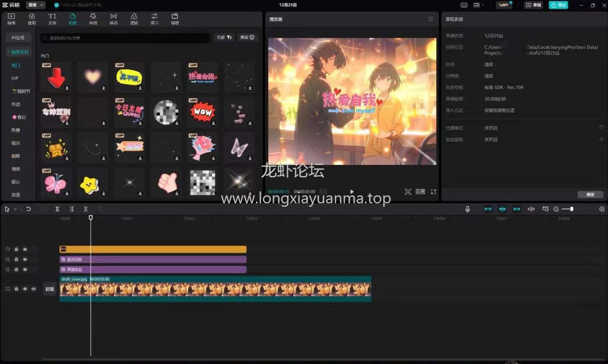608x364 pixels.
Task: Click the zoom in timeline plus icon
Action: [602, 209]
